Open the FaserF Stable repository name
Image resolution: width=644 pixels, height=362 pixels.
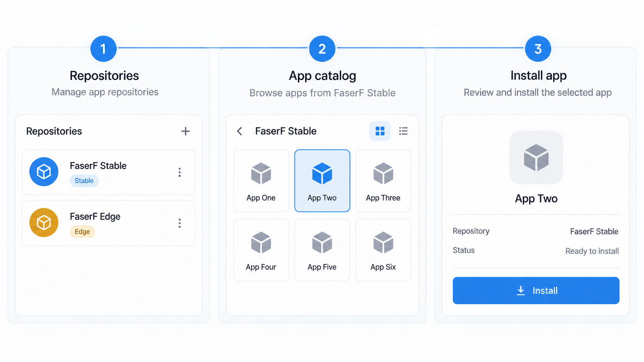click(98, 166)
